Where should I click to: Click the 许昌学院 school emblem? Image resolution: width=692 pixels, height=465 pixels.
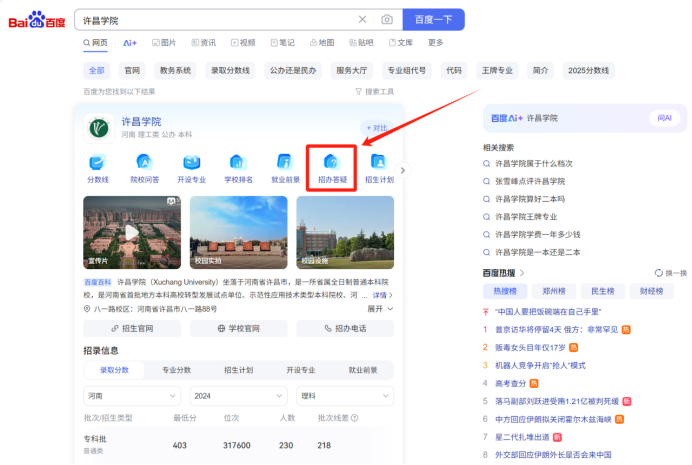click(x=99, y=128)
